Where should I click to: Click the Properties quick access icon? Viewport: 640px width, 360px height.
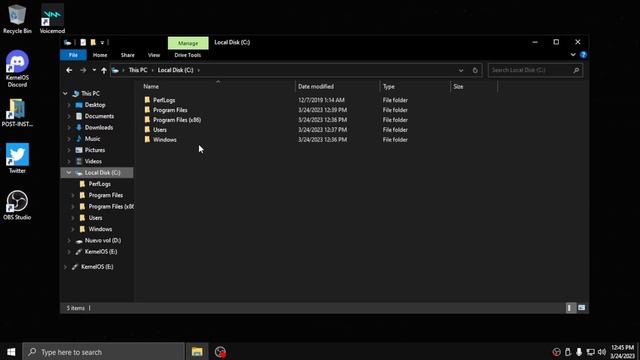83,42
